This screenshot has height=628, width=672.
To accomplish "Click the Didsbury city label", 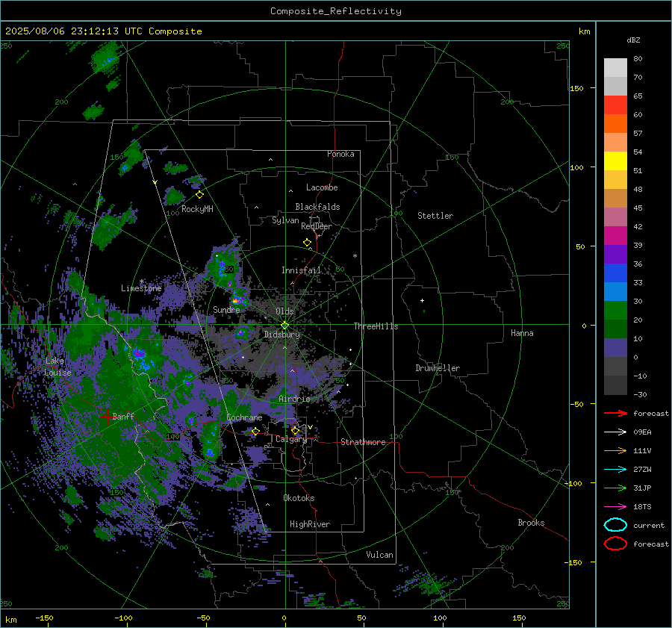I will click(282, 335).
